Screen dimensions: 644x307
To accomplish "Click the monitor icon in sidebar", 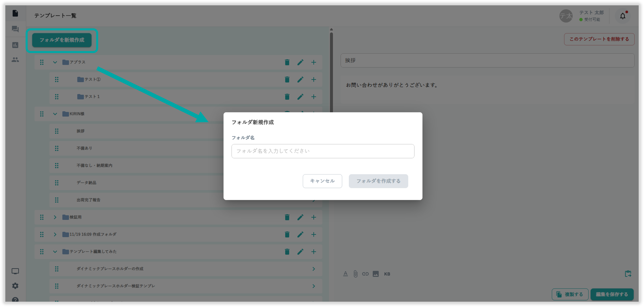I will click(x=15, y=271).
